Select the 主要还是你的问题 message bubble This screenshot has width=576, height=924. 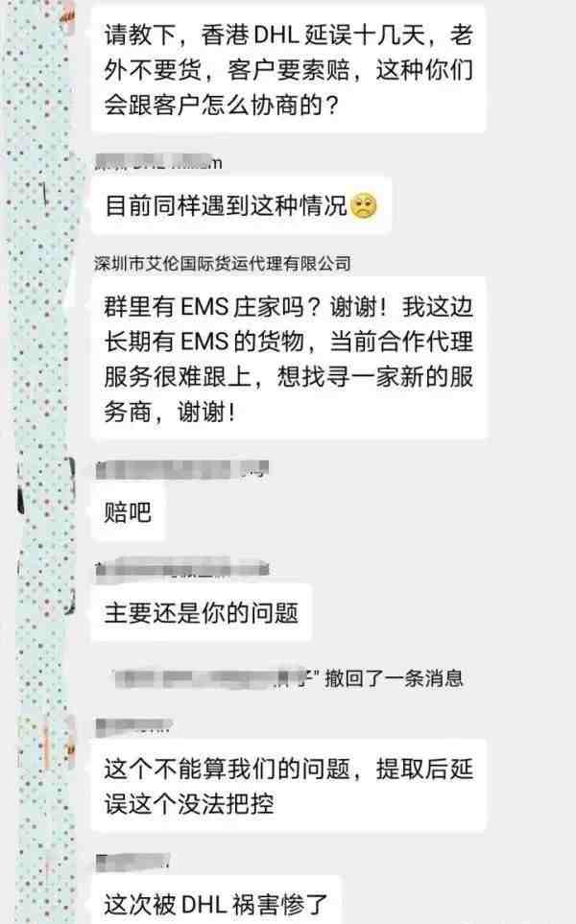201,613
